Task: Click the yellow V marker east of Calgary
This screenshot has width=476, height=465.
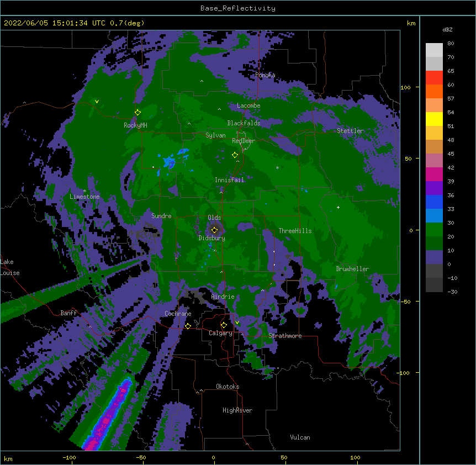Action: pyautogui.click(x=237, y=323)
